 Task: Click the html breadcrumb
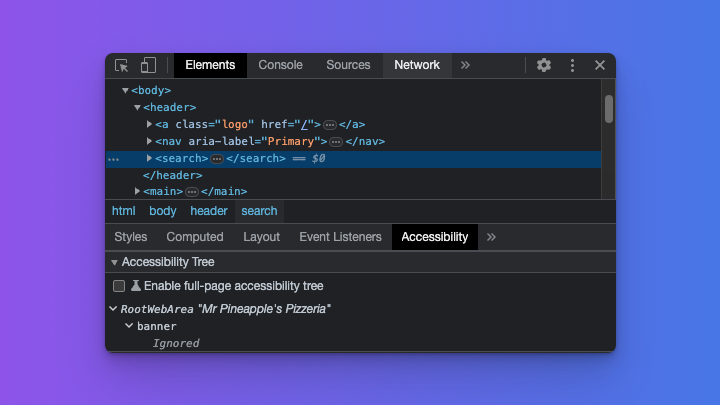(123, 211)
